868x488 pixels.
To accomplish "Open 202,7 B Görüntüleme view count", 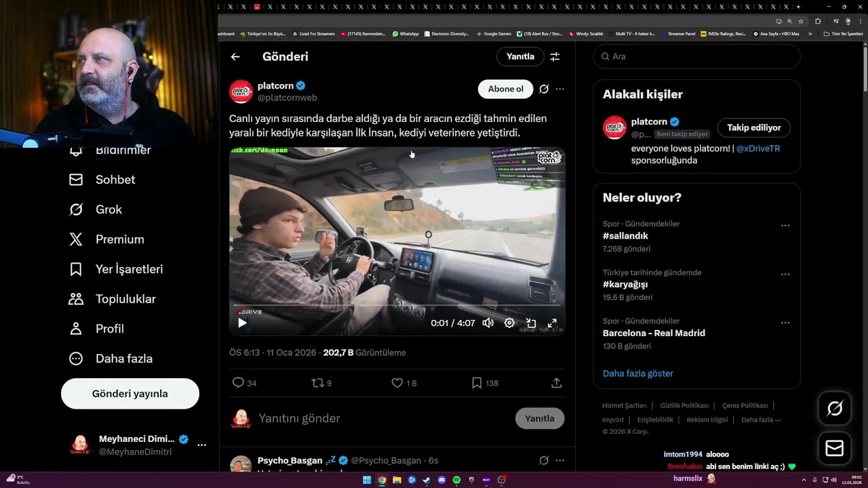I will click(x=364, y=352).
